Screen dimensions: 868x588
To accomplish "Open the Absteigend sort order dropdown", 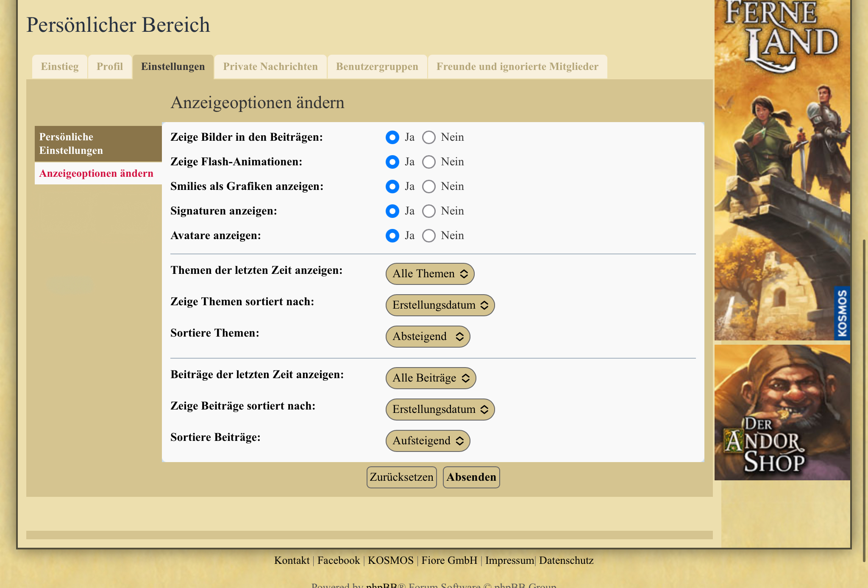I will point(428,337).
